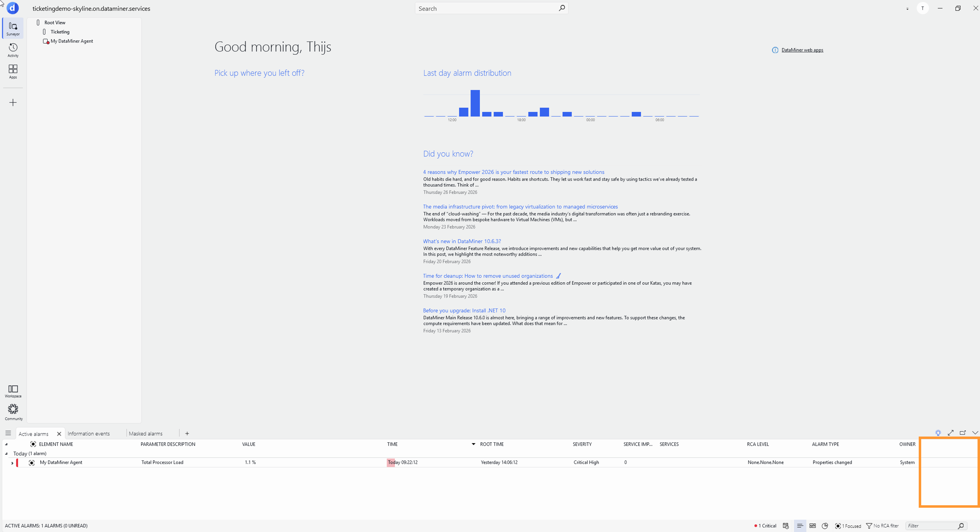The height and width of the screenshot is (532, 980).
Task: Open alarm history calendar icon in footer
Action: pyautogui.click(x=786, y=526)
